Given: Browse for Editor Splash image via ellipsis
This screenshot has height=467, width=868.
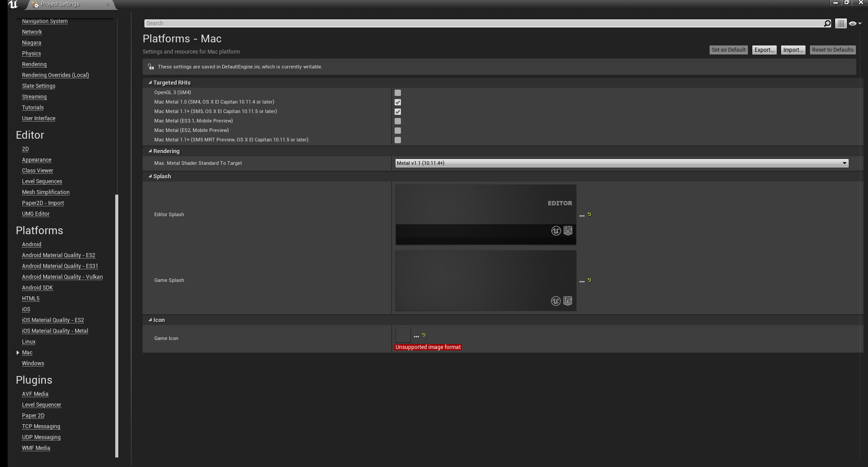Looking at the screenshot, I should coord(582,216).
